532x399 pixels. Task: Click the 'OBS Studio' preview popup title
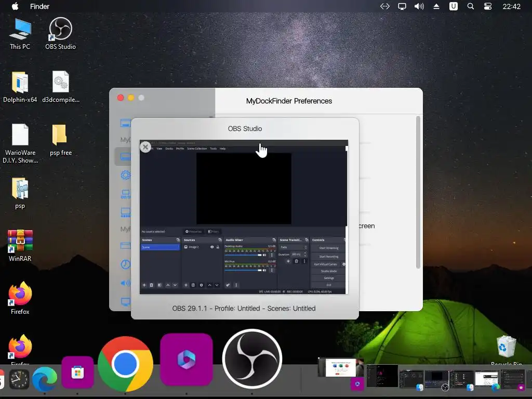245,129
